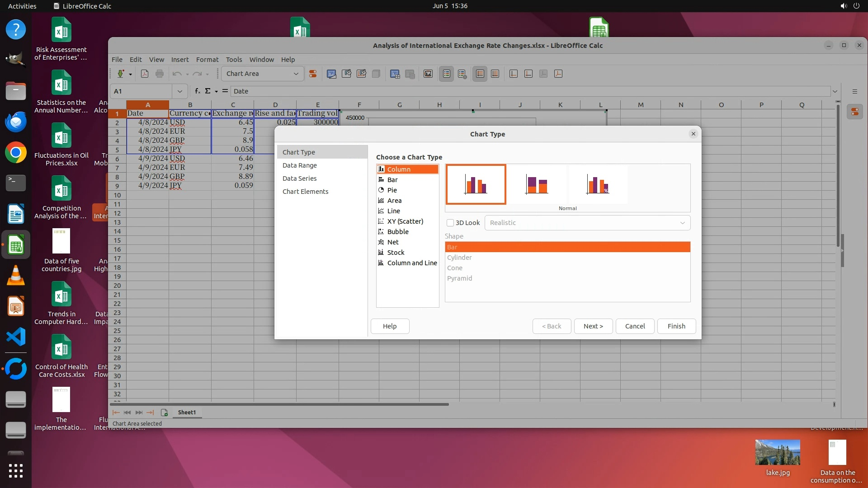Click the Finish button
868x488 pixels.
(x=676, y=326)
